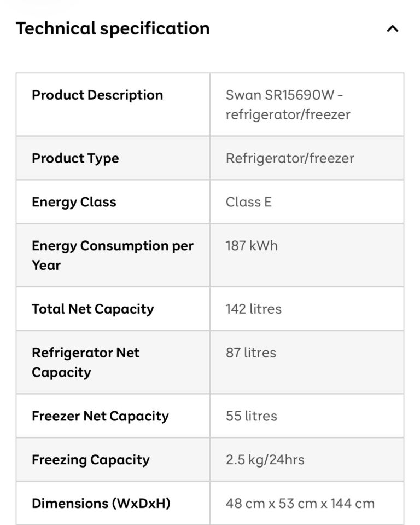The width and height of the screenshot is (420, 525).
Task: Click the 2.5 kg/24hrs value
Action: pos(265,460)
